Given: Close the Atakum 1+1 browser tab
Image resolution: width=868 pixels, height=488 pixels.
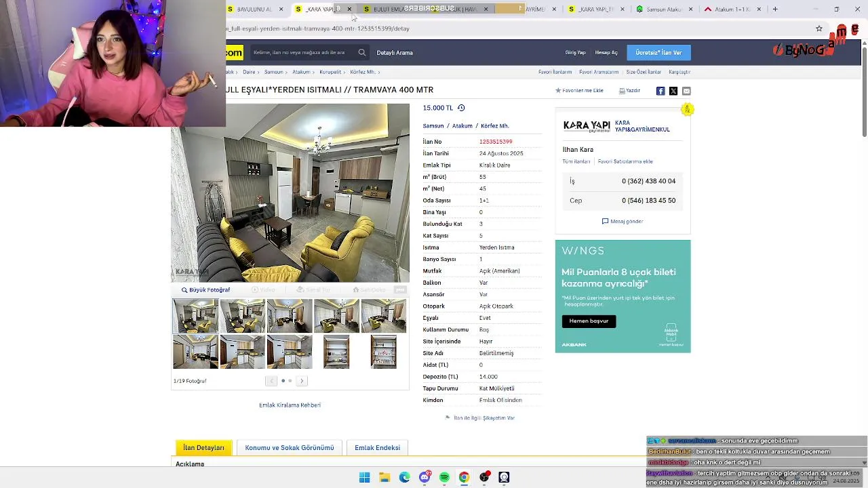Looking at the screenshot, I should [759, 9].
